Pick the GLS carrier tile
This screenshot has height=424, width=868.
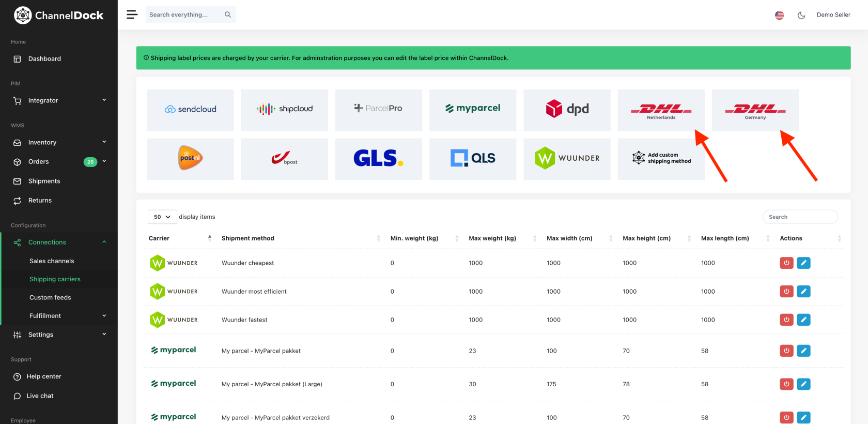tap(379, 159)
